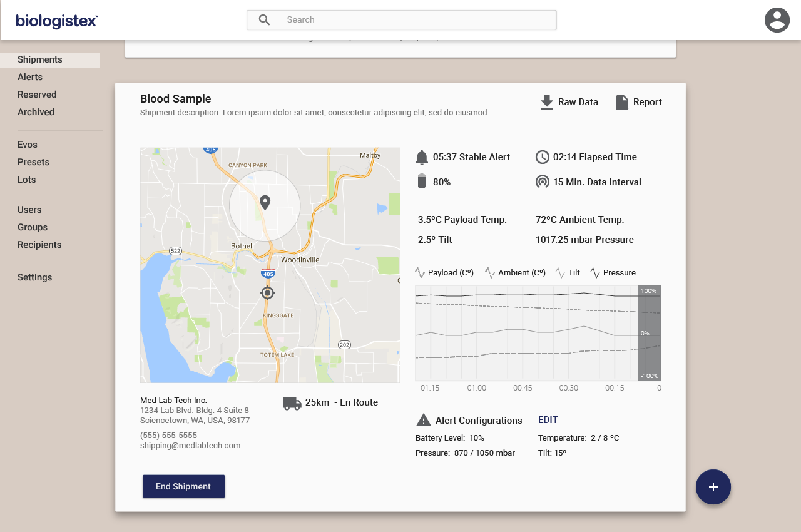Click the battery level icon
This screenshot has width=801, height=532.
(422, 182)
